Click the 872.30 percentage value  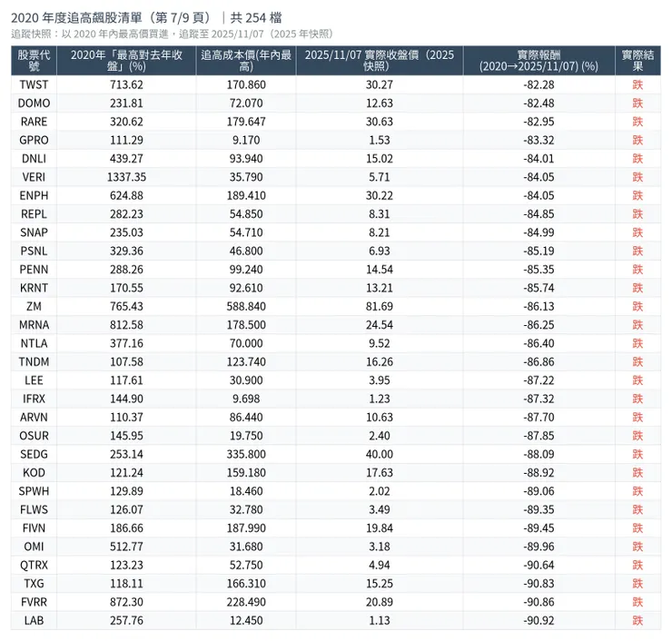click(x=126, y=602)
